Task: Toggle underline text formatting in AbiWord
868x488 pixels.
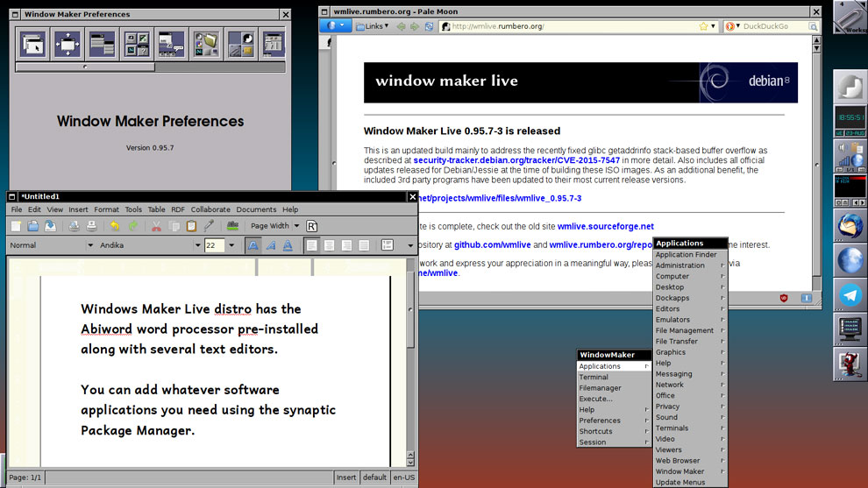Action: (288, 245)
